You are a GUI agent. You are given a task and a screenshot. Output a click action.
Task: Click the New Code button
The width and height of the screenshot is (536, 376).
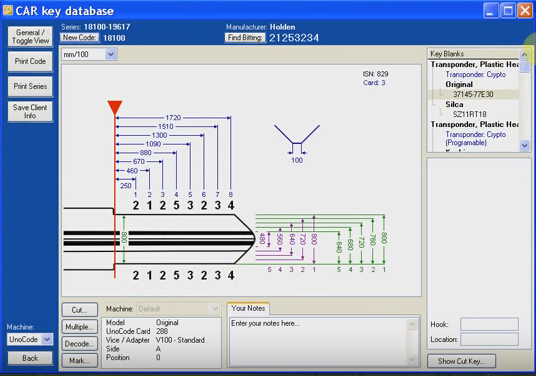(x=80, y=38)
